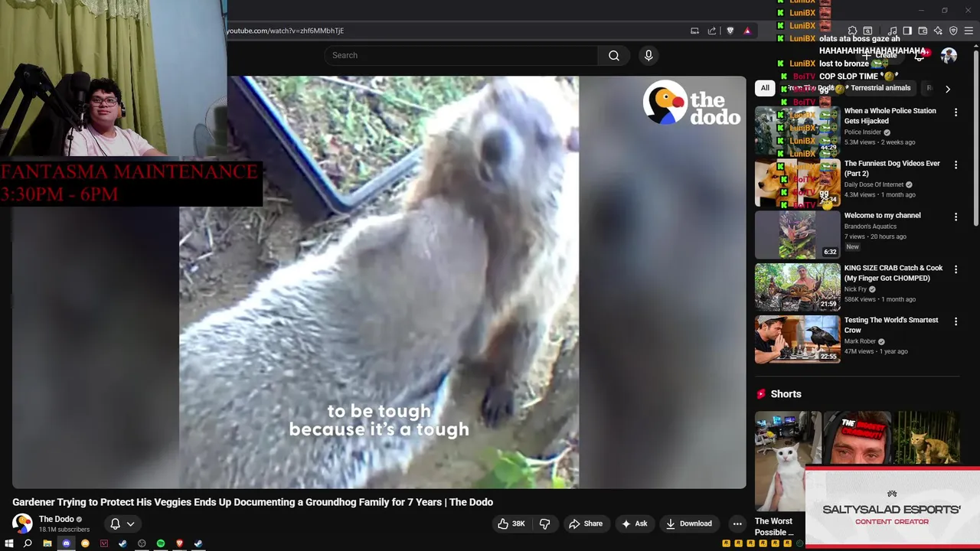Image resolution: width=980 pixels, height=551 pixels.
Task: Toggle the channel notification bell
Action: 115,523
